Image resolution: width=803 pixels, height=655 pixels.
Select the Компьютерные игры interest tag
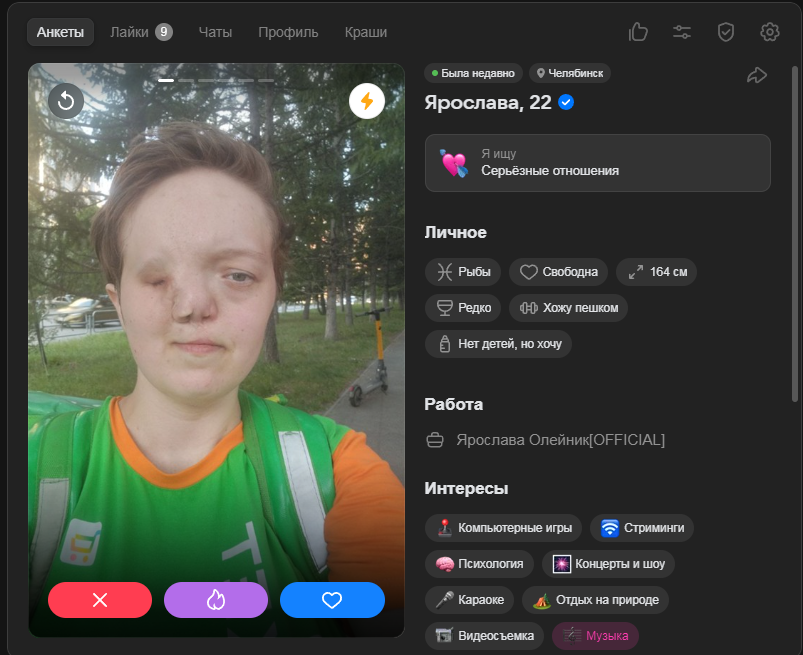pos(504,527)
